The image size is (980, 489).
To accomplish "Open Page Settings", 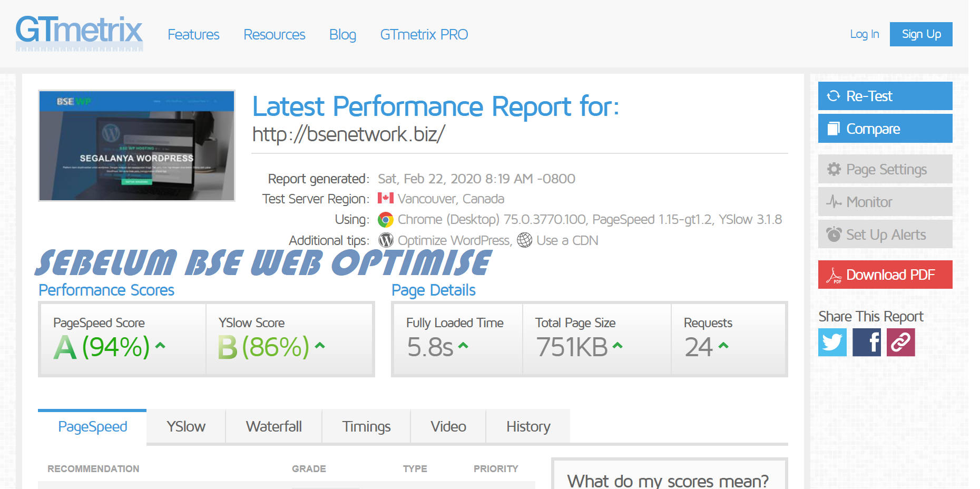I will [885, 169].
